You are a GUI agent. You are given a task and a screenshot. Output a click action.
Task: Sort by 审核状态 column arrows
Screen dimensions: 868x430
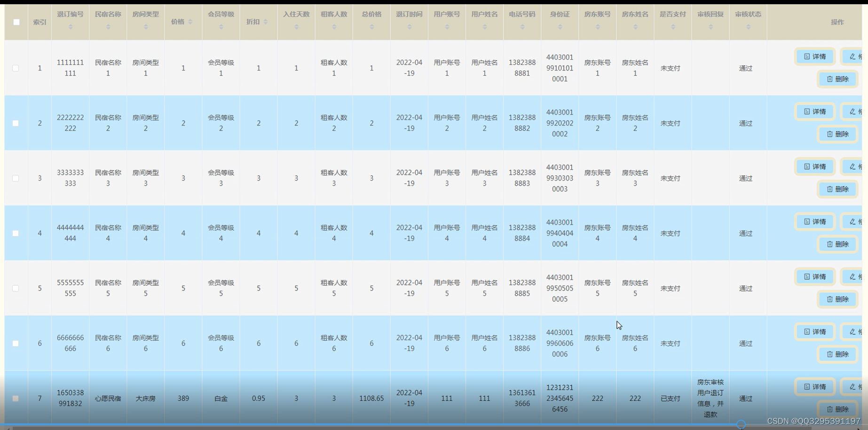(x=748, y=27)
